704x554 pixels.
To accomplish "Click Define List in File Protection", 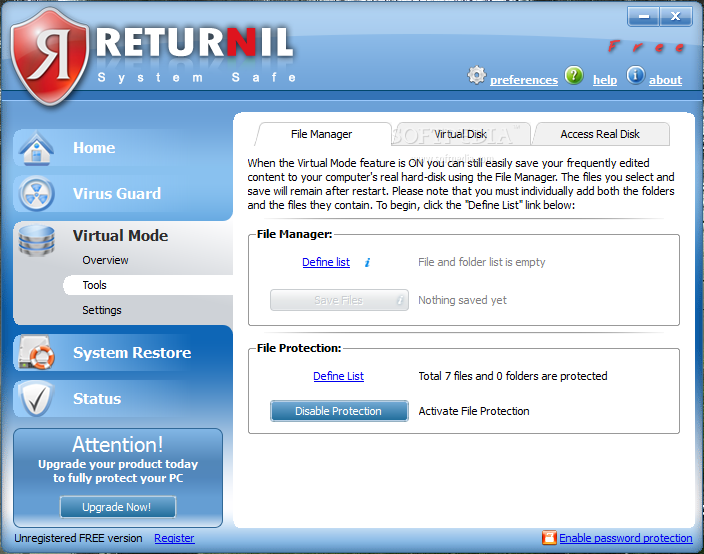I will tap(339, 376).
